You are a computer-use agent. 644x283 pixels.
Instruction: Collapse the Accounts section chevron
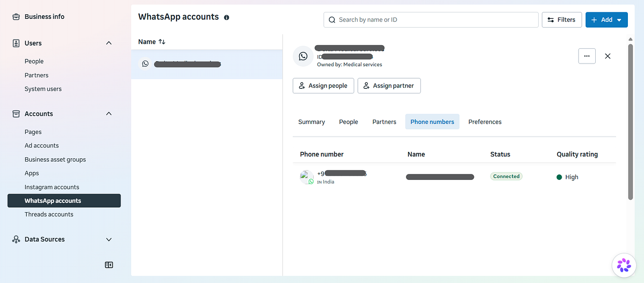tap(109, 114)
